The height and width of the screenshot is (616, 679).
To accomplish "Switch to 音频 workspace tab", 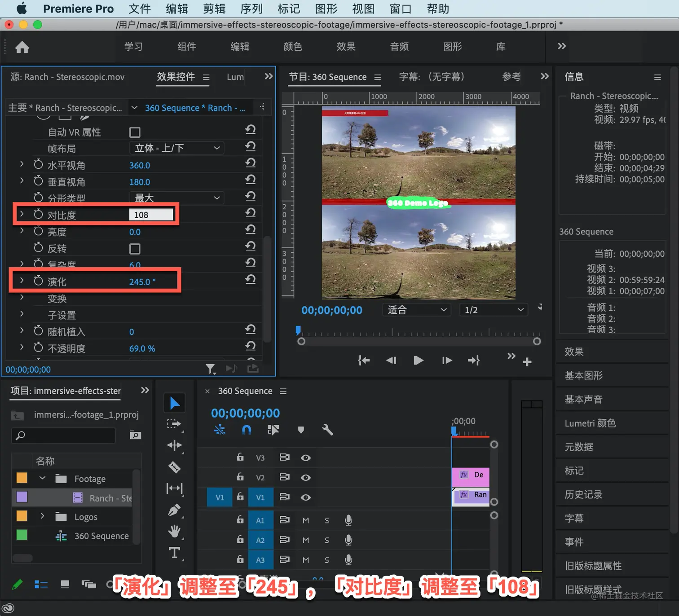I will [399, 47].
